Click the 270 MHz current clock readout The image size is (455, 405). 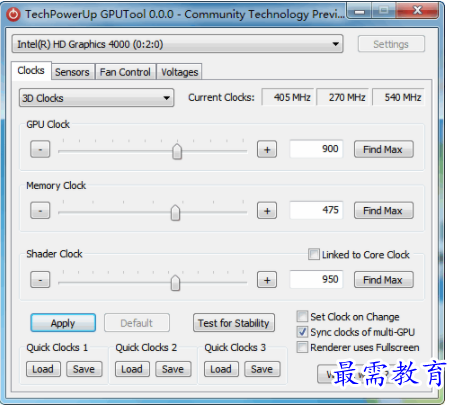coord(343,97)
